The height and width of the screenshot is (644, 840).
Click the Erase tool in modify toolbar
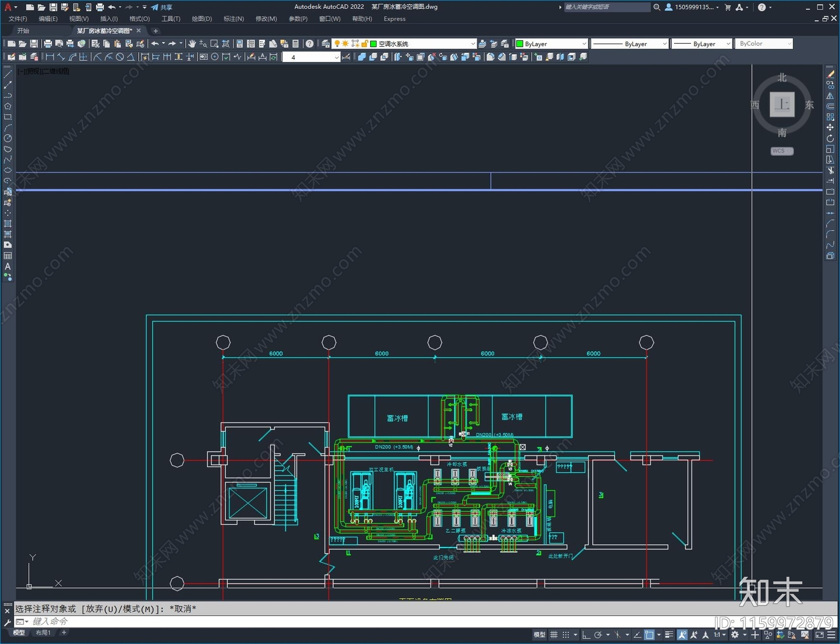(x=830, y=74)
